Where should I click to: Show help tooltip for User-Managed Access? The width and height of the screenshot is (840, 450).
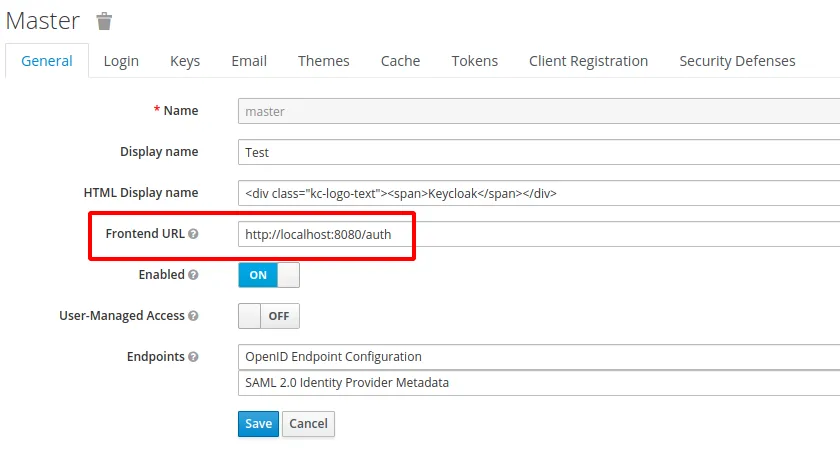click(193, 316)
